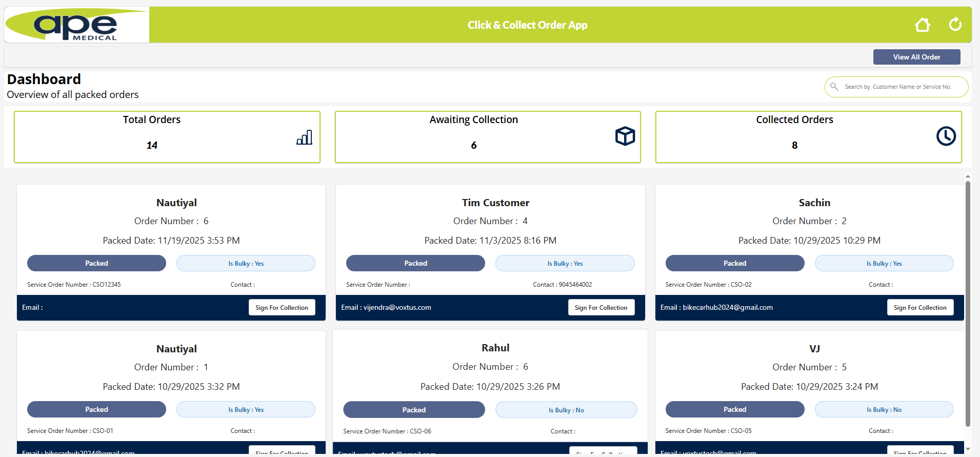Sign for collection on Sachin's order

tap(920, 307)
